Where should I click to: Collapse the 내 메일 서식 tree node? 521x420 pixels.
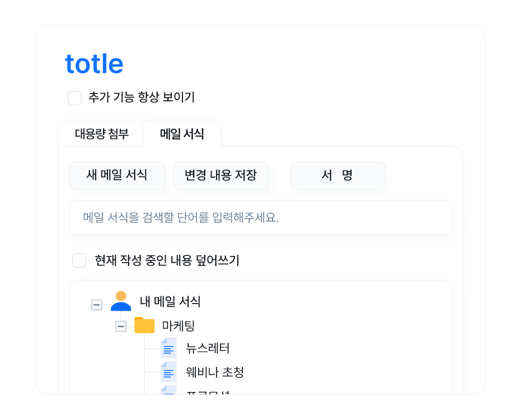[96, 305]
